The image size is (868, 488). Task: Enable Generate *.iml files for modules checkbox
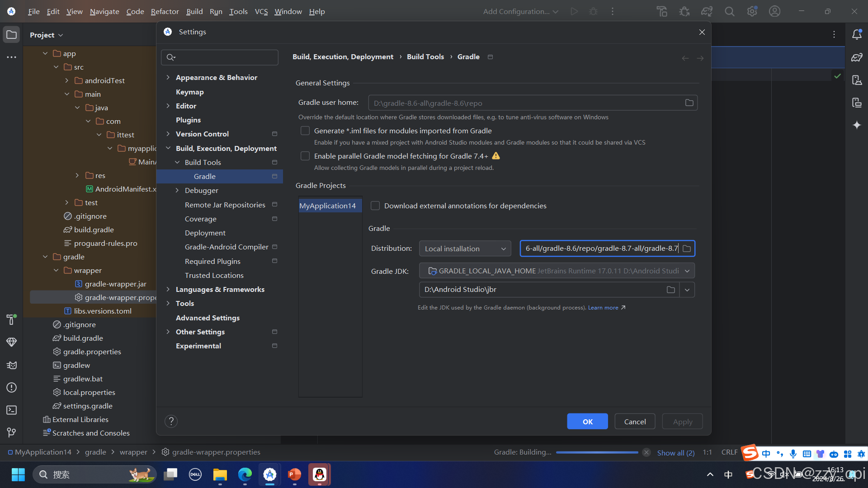click(x=305, y=131)
